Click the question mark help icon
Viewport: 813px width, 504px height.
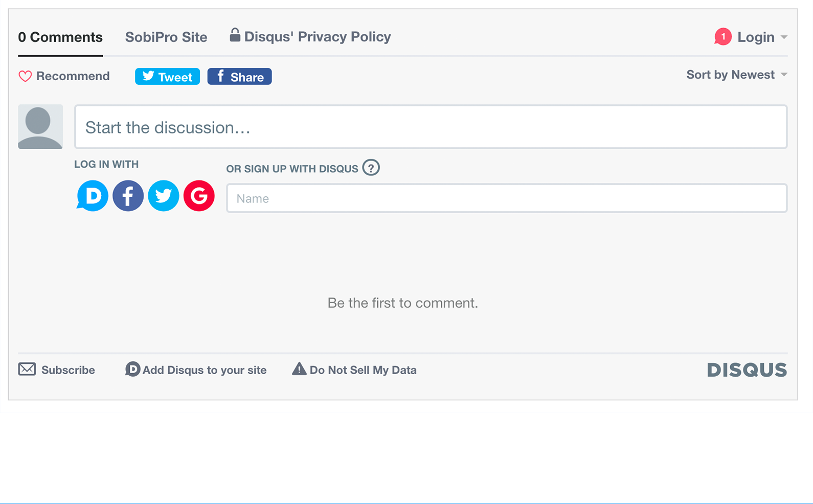(x=371, y=168)
